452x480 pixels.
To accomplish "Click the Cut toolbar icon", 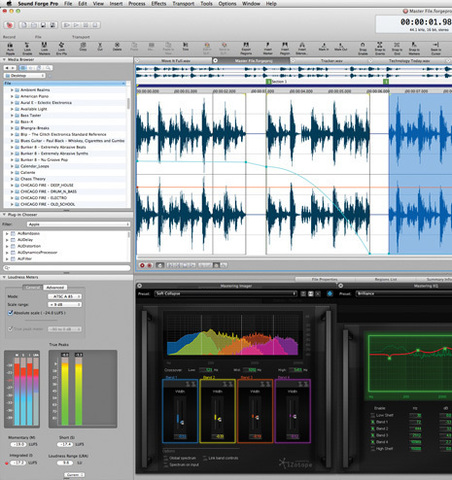I will (x=100, y=47).
